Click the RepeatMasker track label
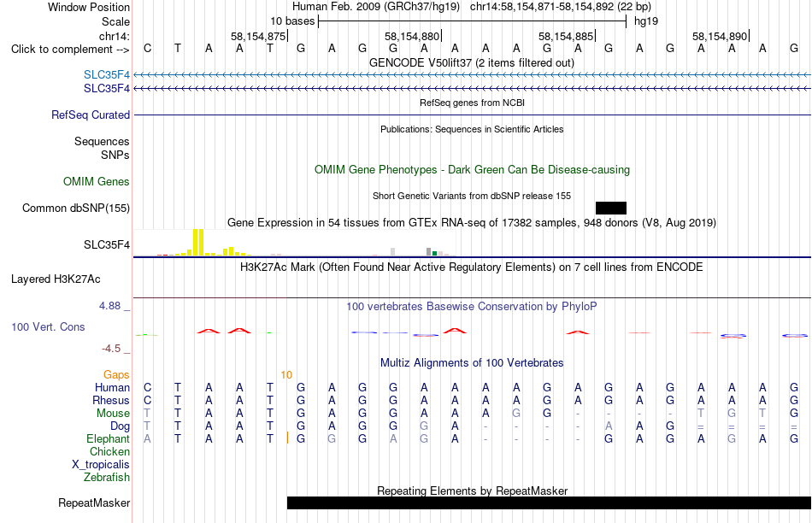Screen dimensions: 812x523 tap(94, 502)
